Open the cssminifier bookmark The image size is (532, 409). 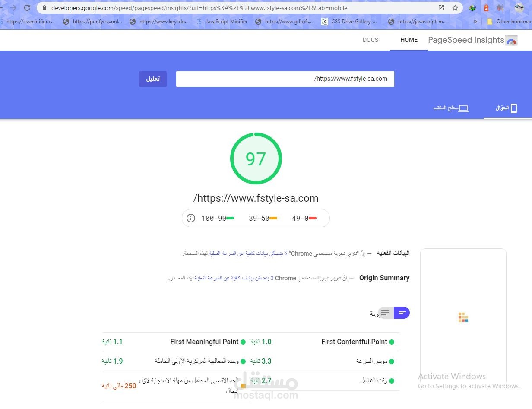(x=28, y=22)
